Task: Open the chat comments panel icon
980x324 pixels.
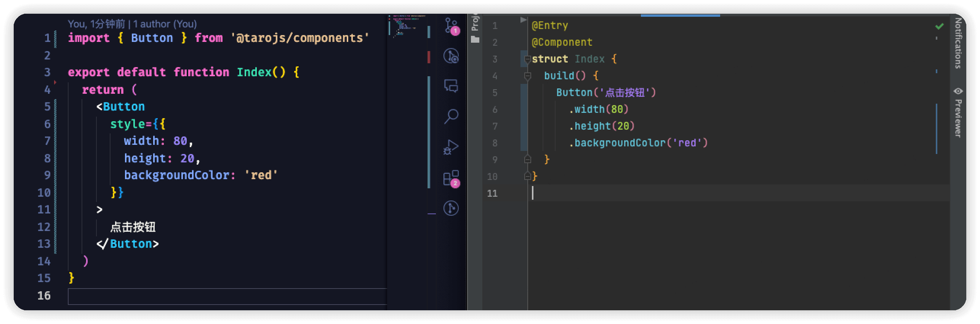Action: point(451,86)
